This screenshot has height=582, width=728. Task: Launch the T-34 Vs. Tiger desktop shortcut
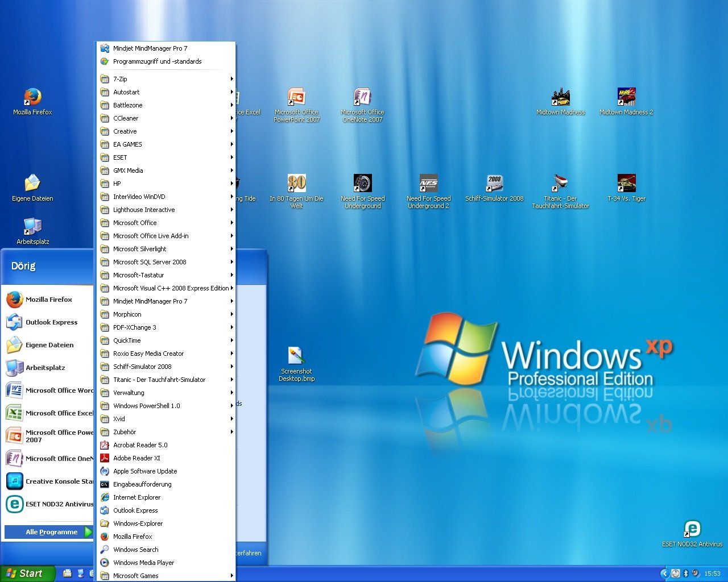(626, 188)
